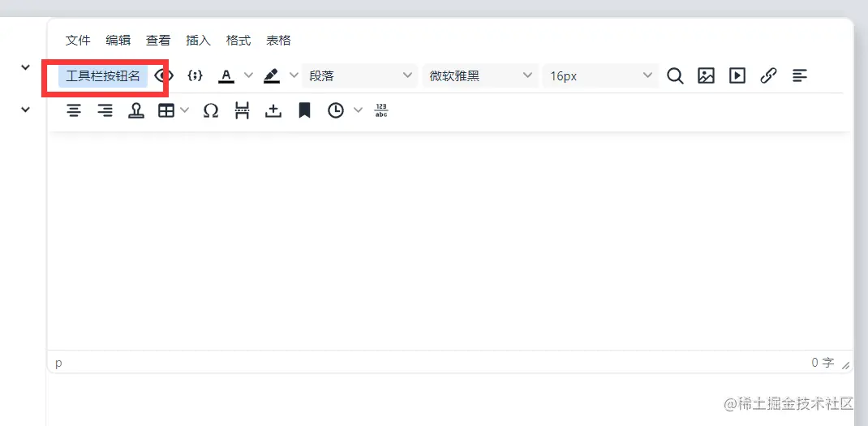This screenshot has height=426, width=868.
Task: Open the 文件 menu
Action: 78,41
